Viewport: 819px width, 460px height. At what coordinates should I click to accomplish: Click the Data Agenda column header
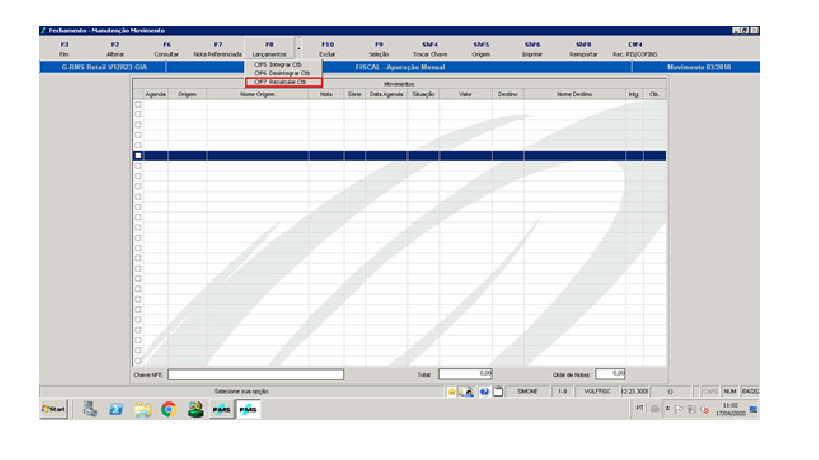pos(387,94)
